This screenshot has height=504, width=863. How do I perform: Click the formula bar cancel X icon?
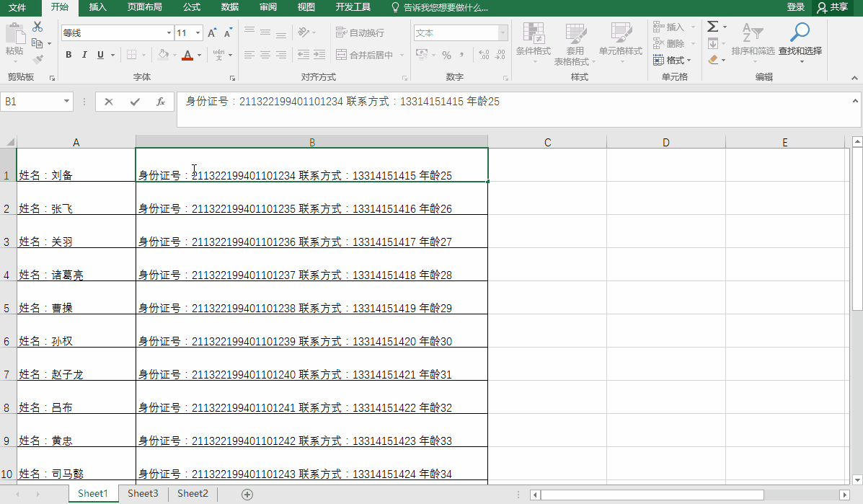pos(109,101)
